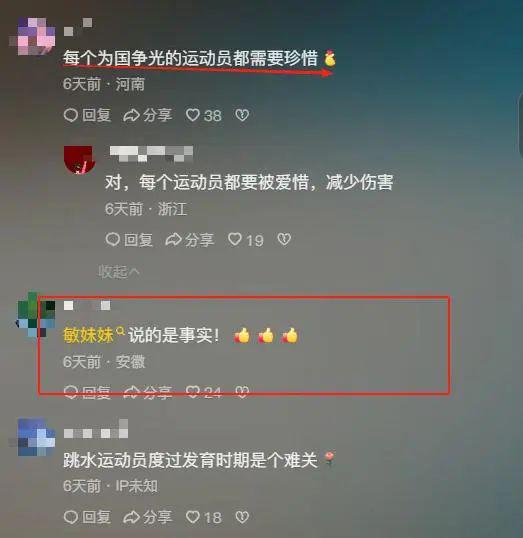The image size is (523, 538).
Task: Reply to the Anhui comment
Action: (x=87, y=392)
